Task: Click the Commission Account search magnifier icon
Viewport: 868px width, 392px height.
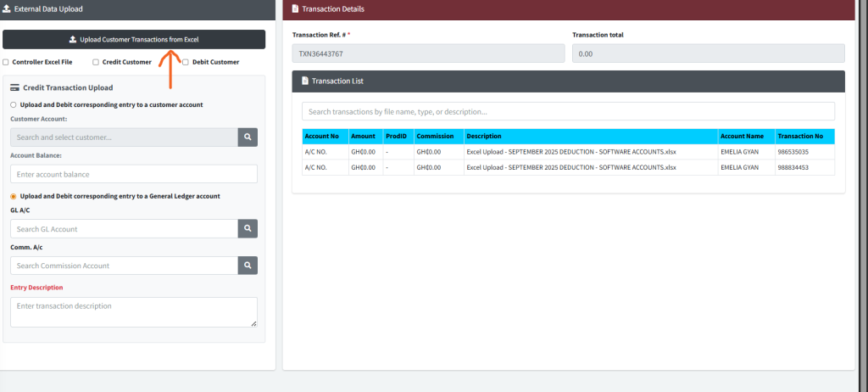Action: [x=247, y=266]
